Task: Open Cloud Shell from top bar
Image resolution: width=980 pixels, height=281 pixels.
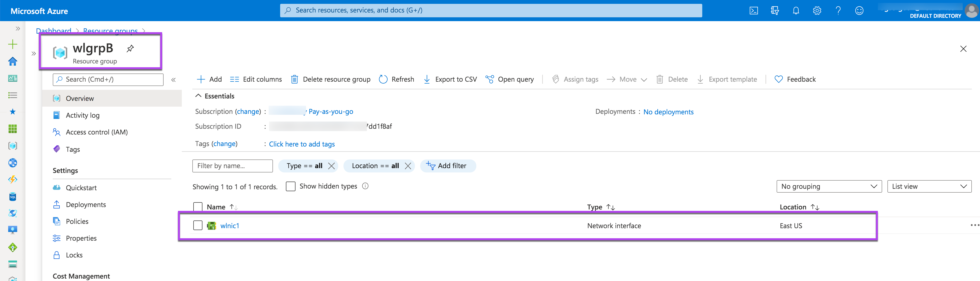Action: [753, 11]
